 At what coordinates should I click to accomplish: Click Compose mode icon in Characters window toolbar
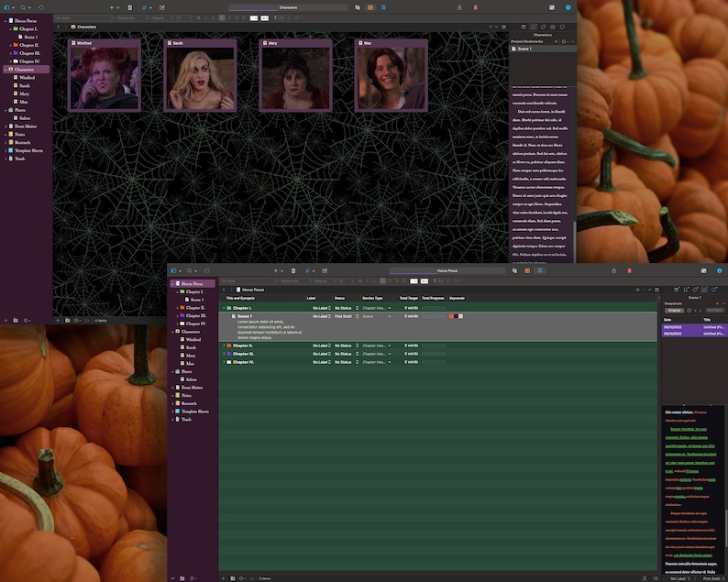point(162,7)
